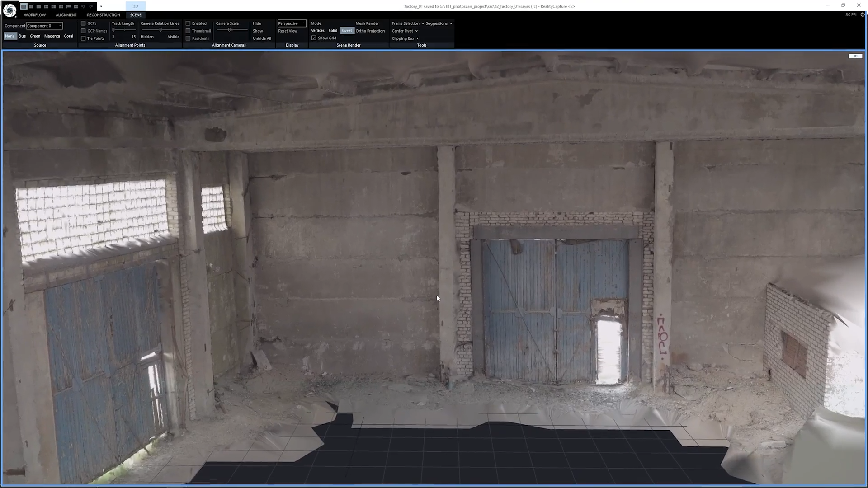Select Solid scene render mode
Image resolution: width=868 pixels, height=488 pixels.
333,31
